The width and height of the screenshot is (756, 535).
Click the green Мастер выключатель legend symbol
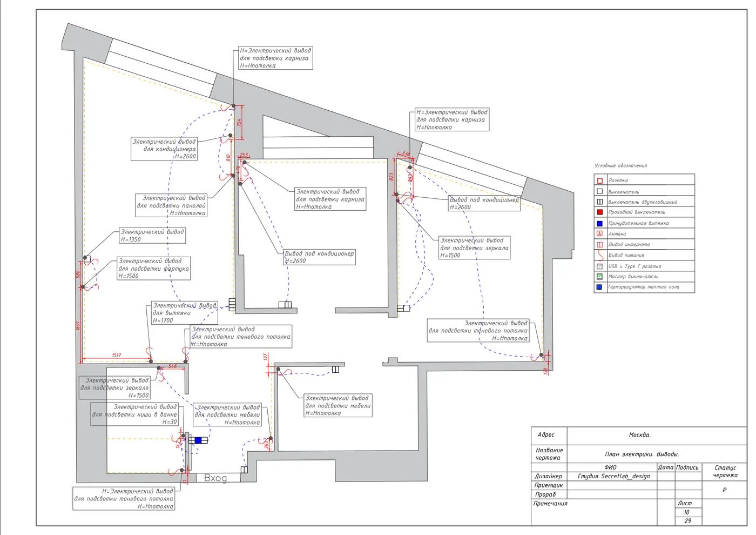click(599, 276)
